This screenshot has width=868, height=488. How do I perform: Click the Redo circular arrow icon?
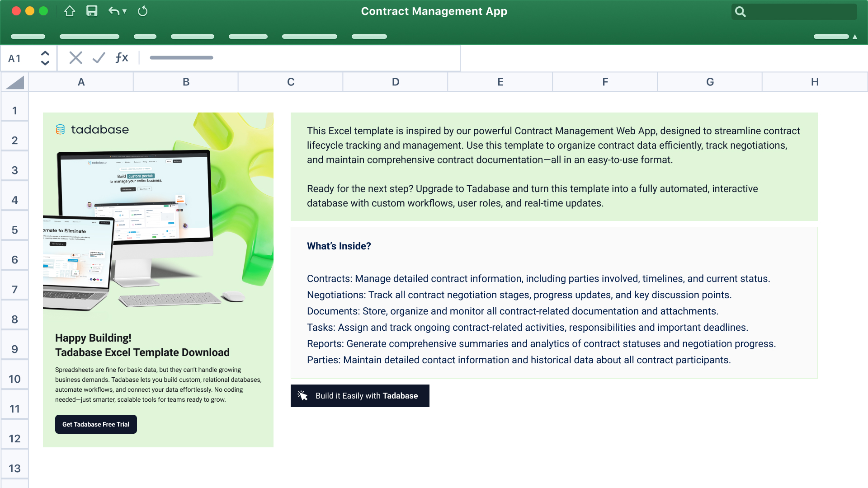point(142,11)
